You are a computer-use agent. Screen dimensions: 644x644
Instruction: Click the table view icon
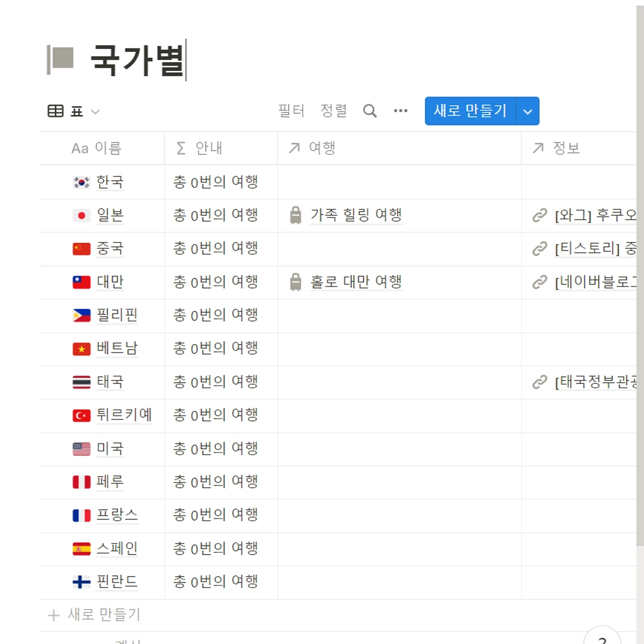click(55, 111)
